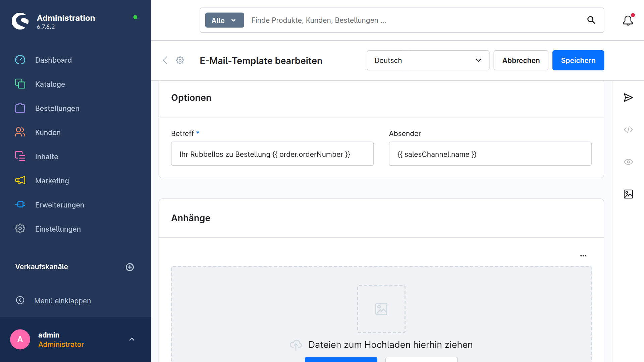
Task: Click the send test mail paper plane icon
Action: [628, 98]
